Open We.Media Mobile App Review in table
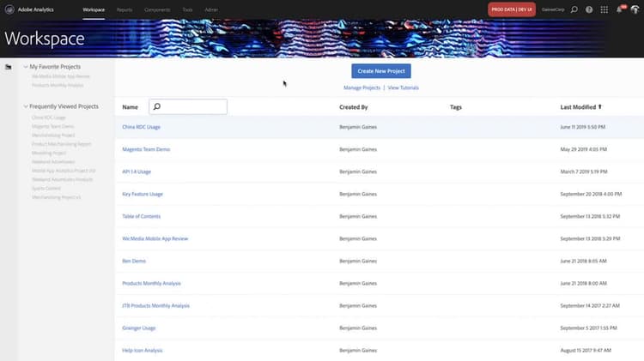 pyautogui.click(x=155, y=238)
